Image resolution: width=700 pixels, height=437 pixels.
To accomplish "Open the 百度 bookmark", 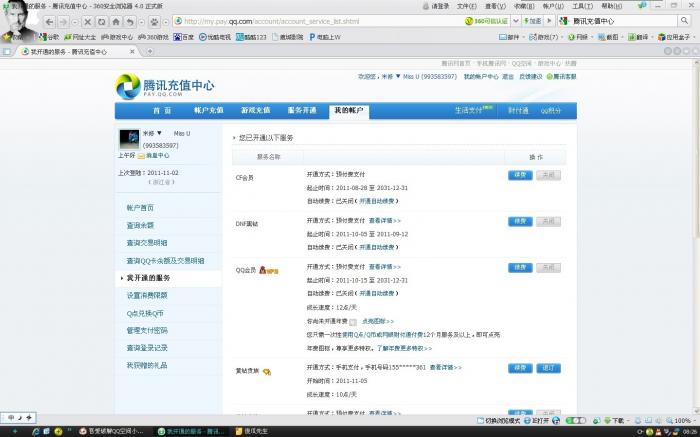I will [183, 37].
